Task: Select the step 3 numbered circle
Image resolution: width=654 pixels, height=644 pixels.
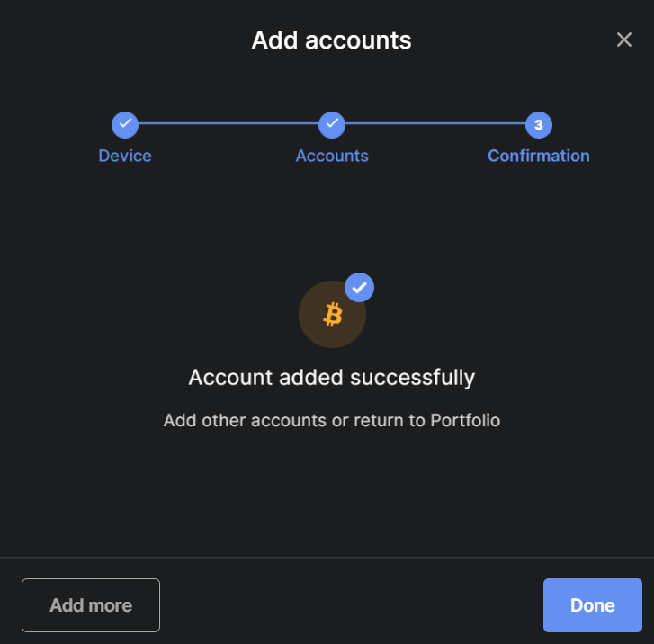Action: pyautogui.click(x=539, y=124)
